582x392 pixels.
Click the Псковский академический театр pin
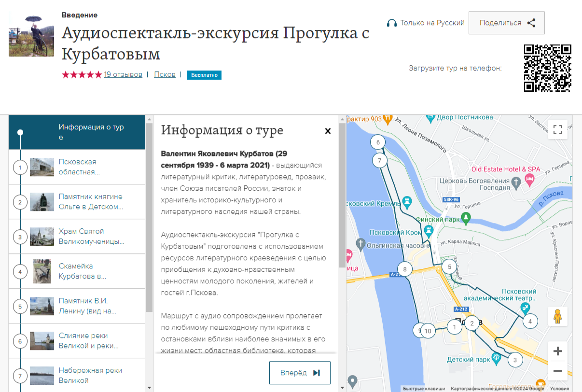point(525,307)
